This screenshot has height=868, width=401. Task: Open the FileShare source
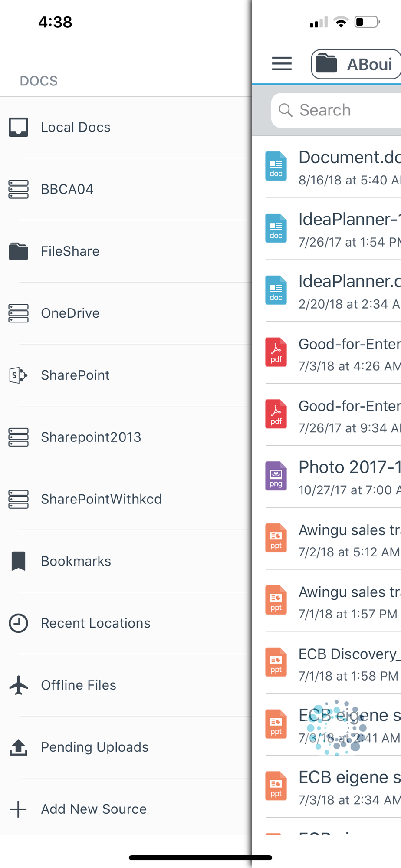pyautogui.click(x=126, y=251)
